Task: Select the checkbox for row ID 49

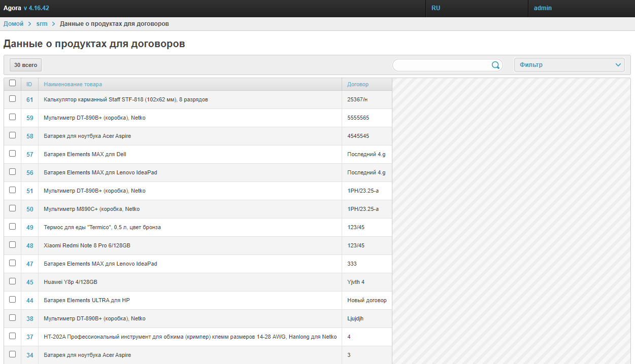Action: point(13,227)
